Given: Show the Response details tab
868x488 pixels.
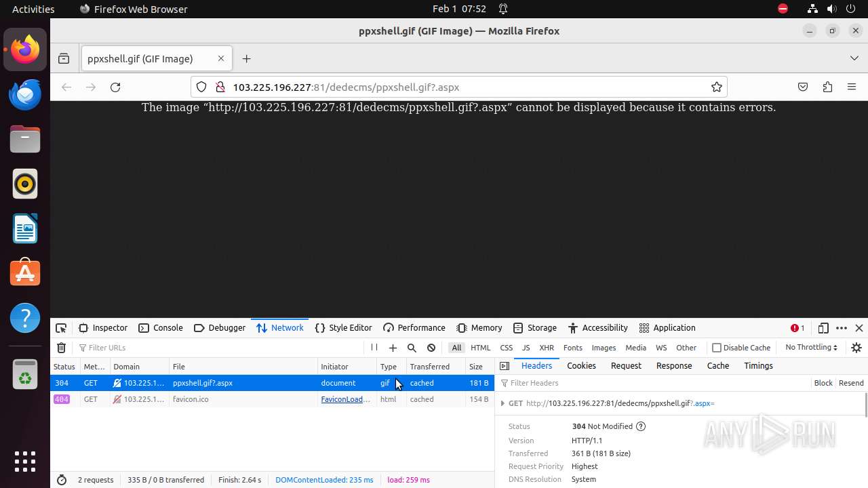Looking at the screenshot, I should [674, 366].
